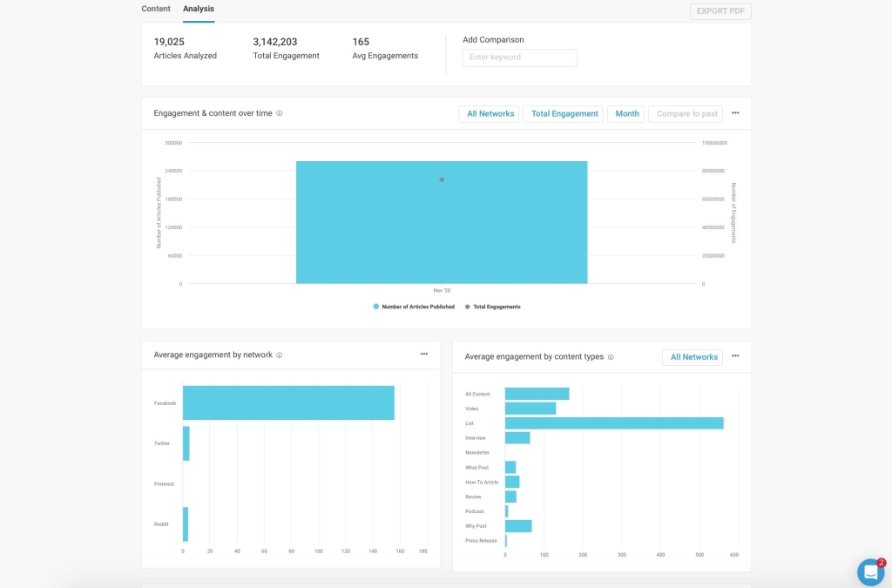Switch to the Content tab
892x588 pixels.
click(x=156, y=9)
